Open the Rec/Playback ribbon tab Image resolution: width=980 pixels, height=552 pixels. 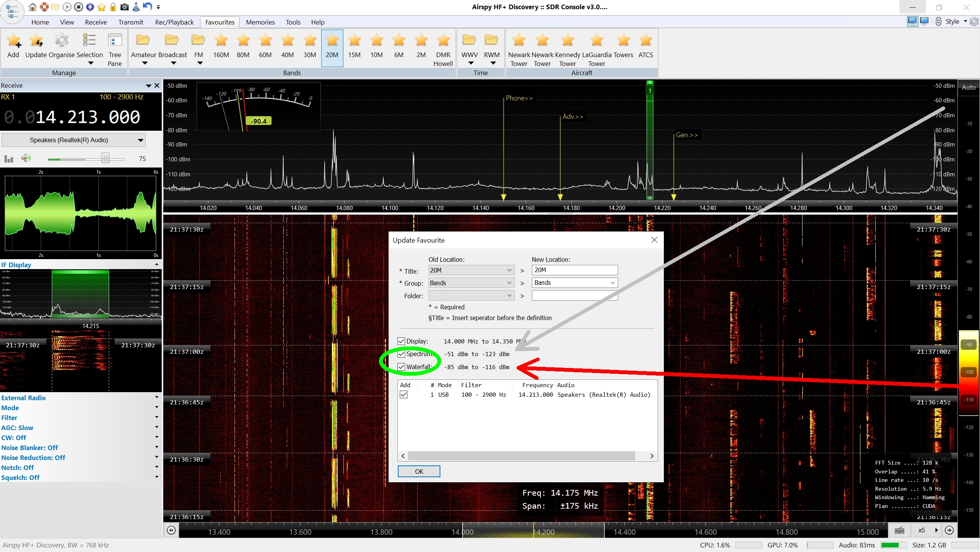pyautogui.click(x=174, y=22)
